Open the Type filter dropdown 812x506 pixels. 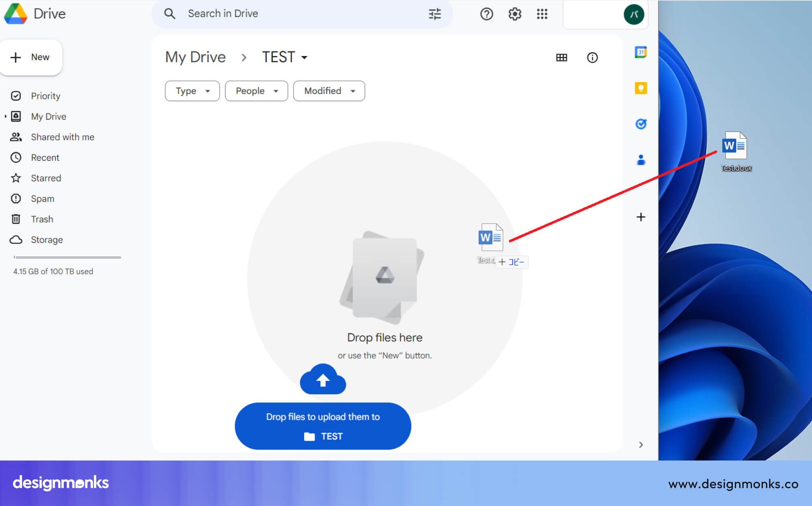pyautogui.click(x=192, y=91)
